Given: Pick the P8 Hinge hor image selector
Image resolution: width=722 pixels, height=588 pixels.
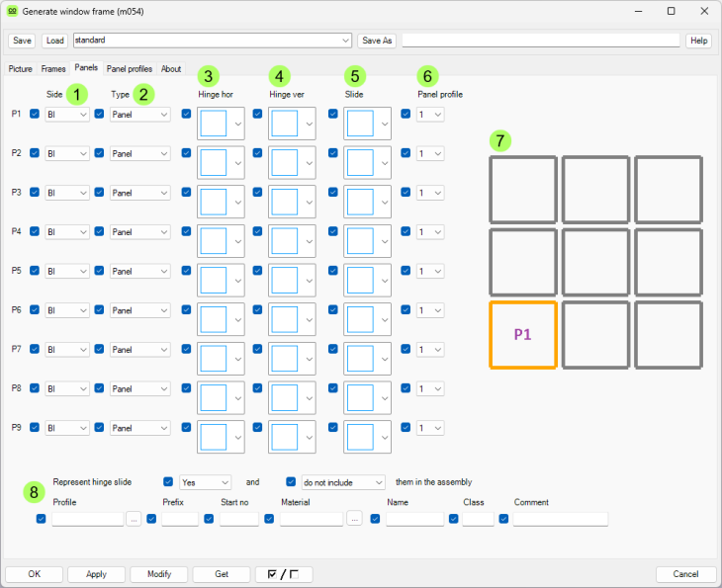Looking at the screenshot, I should 221,397.
